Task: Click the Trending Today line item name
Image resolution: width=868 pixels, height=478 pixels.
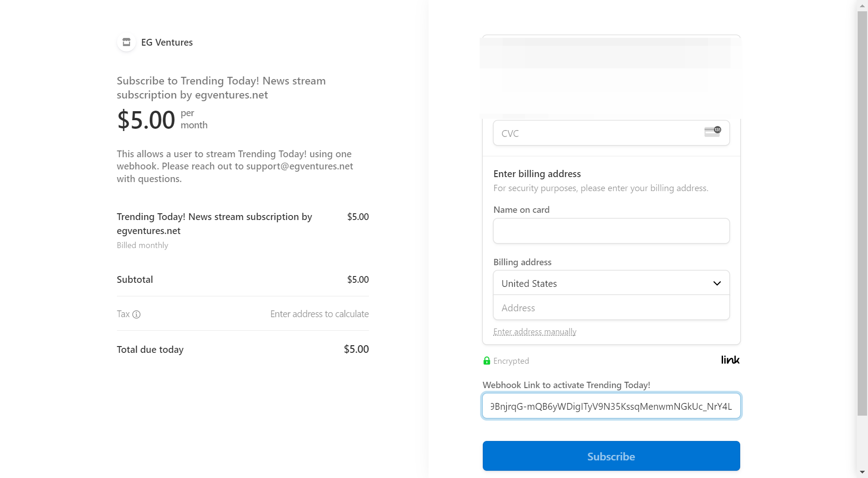Action: [x=215, y=224]
